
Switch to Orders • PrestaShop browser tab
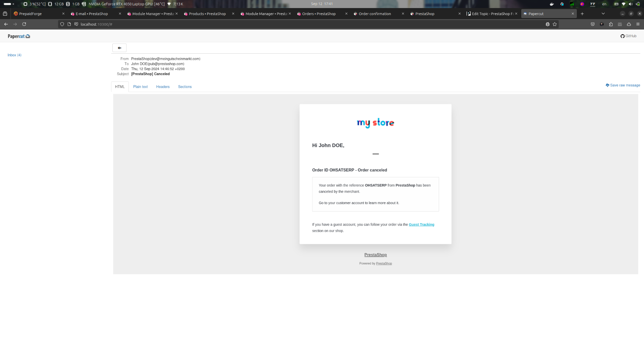[x=319, y=14]
